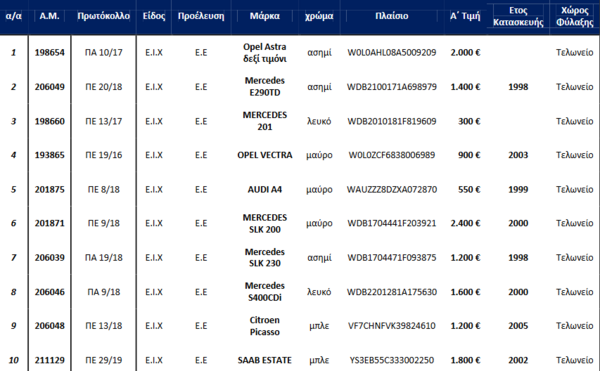Select year 2005 in row 9

[x=518, y=325]
